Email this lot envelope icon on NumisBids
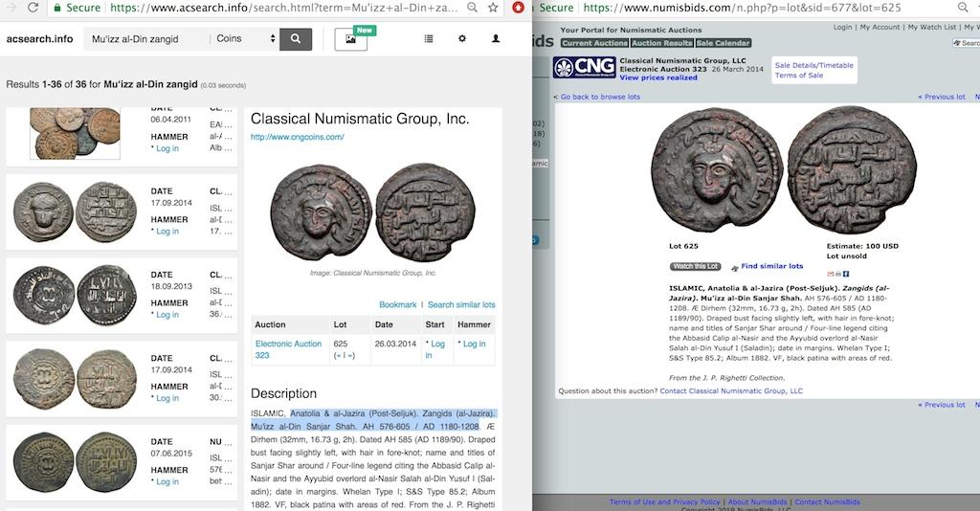 pyautogui.click(x=831, y=274)
